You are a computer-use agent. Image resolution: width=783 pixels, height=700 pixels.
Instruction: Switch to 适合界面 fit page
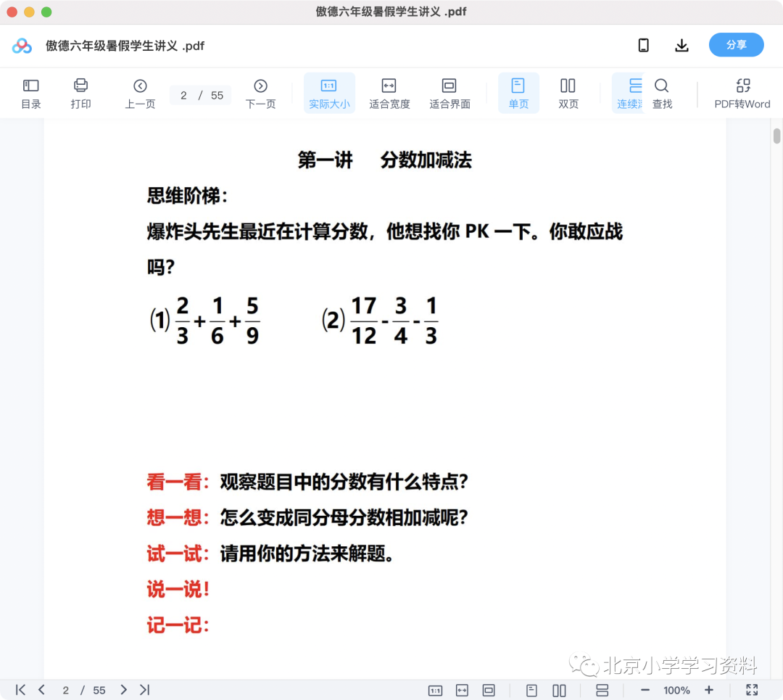(x=449, y=94)
